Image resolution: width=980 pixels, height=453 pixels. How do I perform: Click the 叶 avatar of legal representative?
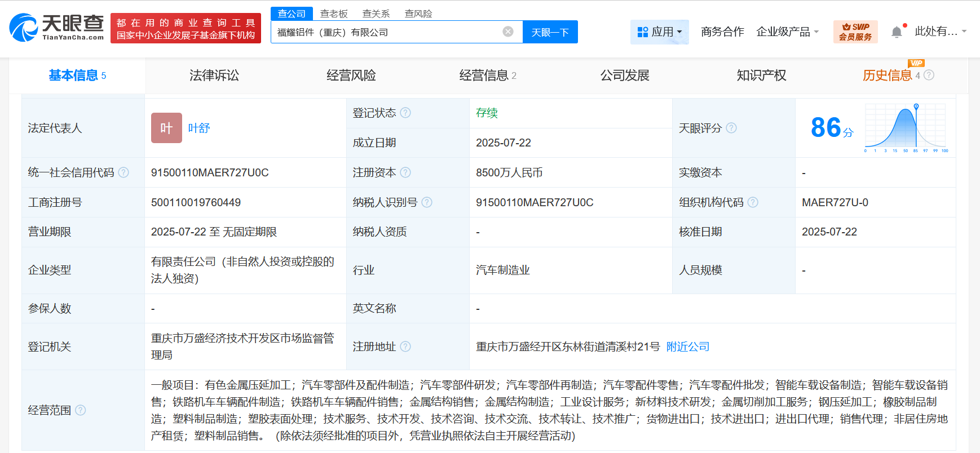(166, 128)
